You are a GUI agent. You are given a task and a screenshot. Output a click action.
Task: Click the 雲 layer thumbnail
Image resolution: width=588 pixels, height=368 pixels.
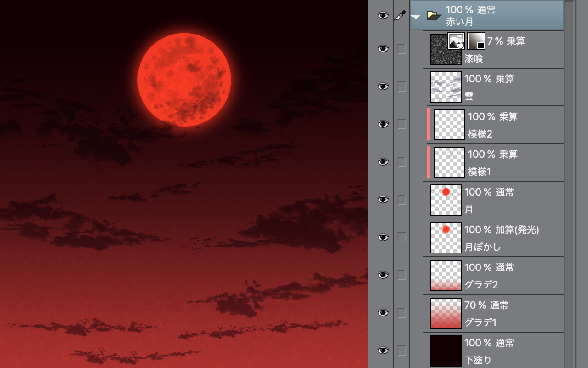point(446,87)
